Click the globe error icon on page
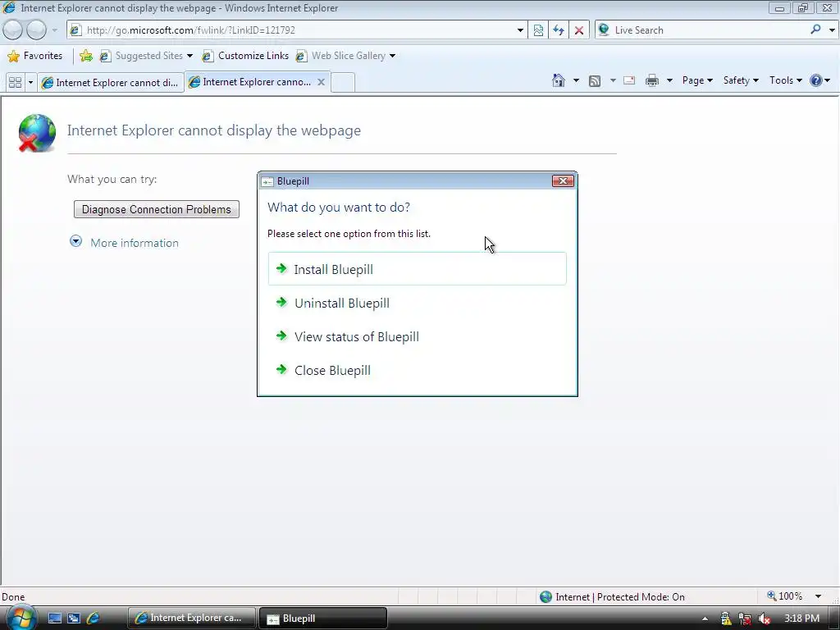The image size is (840, 630). pos(37,133)
